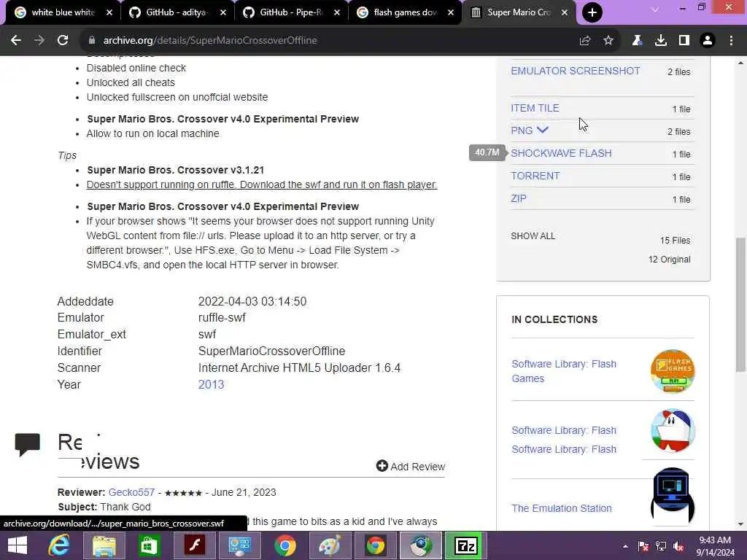747x560 pixels.
Task: Go back to the previous page
Action: [16, 41]
